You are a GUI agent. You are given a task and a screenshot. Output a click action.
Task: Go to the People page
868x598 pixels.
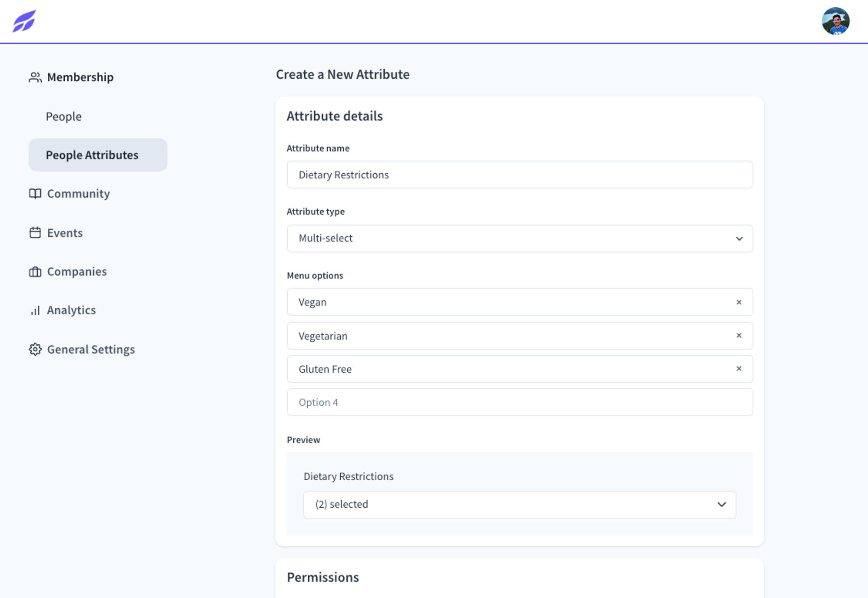pos(63,116)
